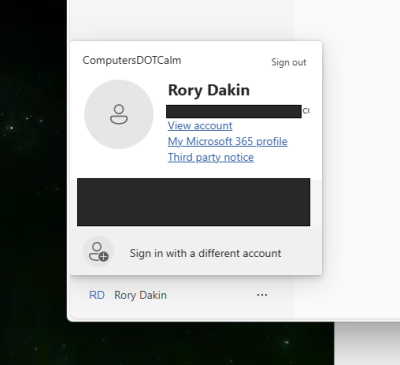
Task: Click the blue RD initials avatar
Action: point(97,295)
